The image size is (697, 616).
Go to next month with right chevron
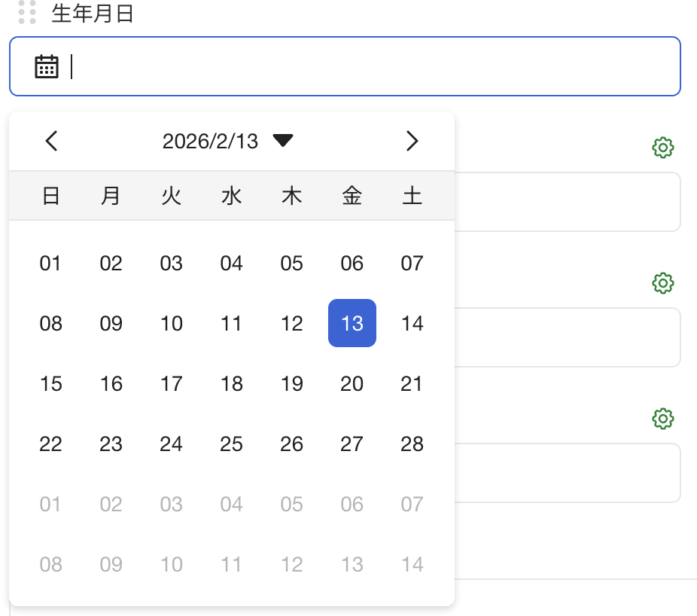[412, 141]
